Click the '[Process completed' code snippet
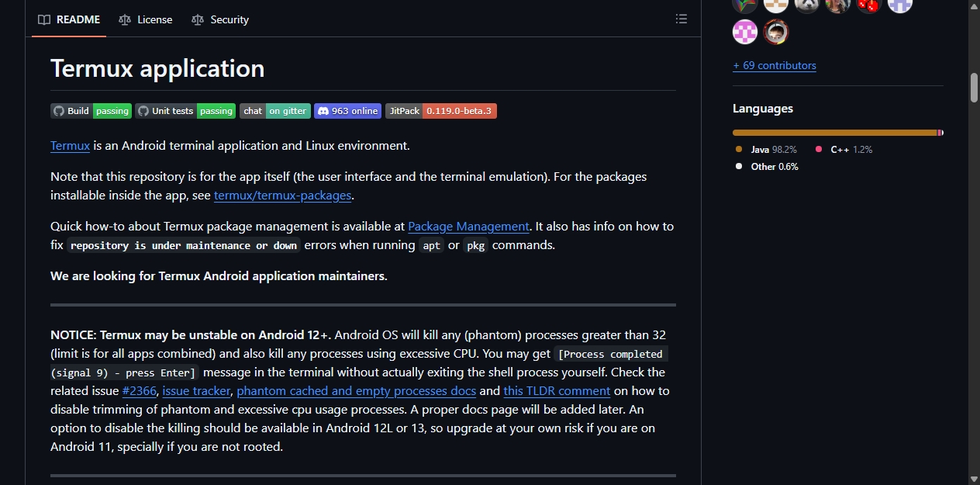980x485 pixels. tap(611, 354)
